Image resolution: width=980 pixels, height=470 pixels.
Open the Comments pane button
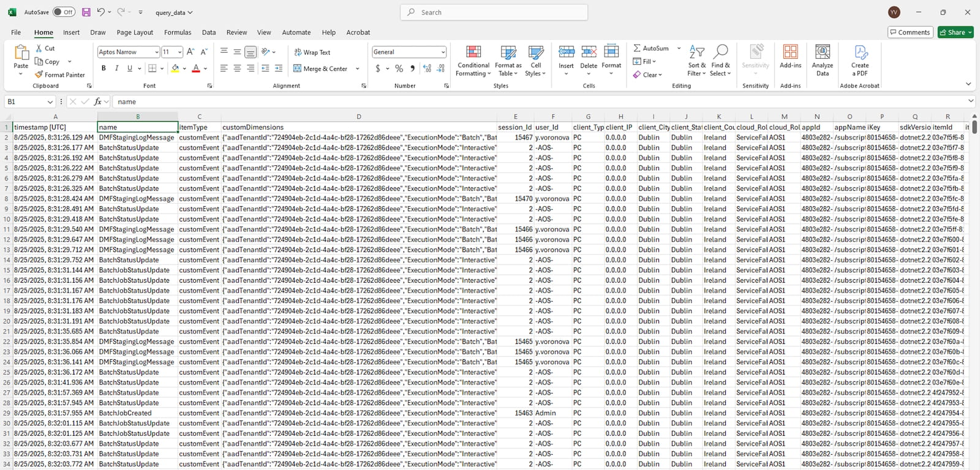point(910,32)
